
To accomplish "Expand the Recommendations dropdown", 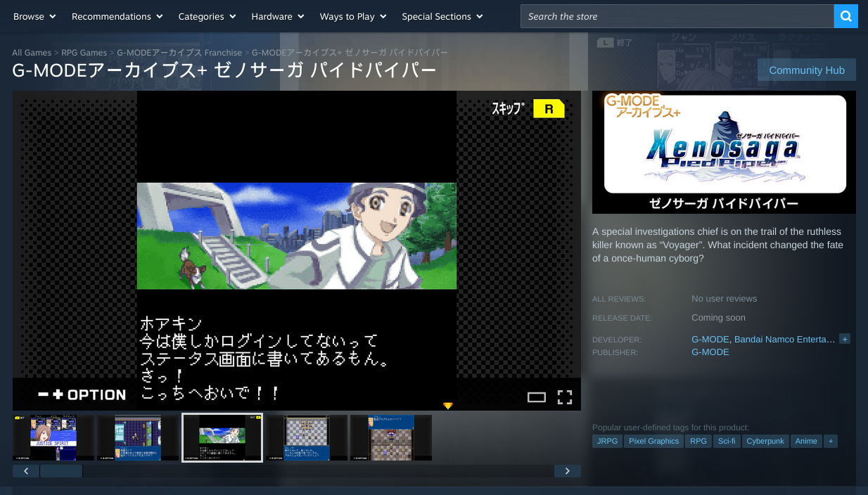I will tap(117, 16).
